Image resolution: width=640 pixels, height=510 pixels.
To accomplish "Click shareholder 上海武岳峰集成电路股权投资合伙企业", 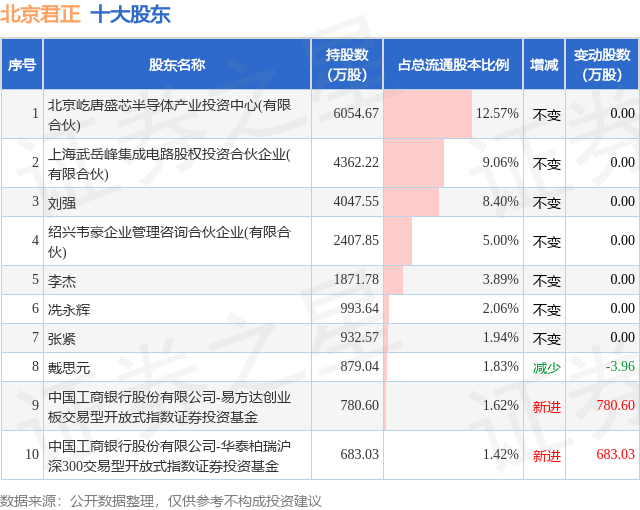I will (169, 164).
